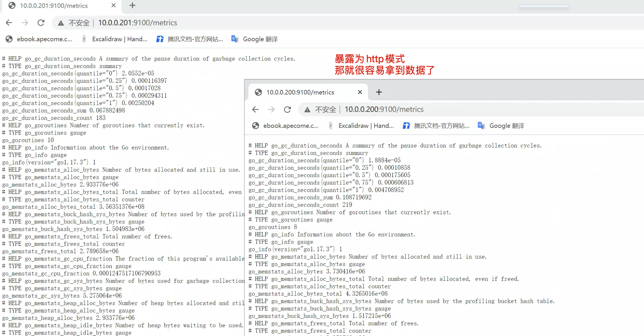Close the 10.0.0.200:9100/metrics tab
Image resolution: width=644 pixels, height=336 pixels.
(360, 92)
